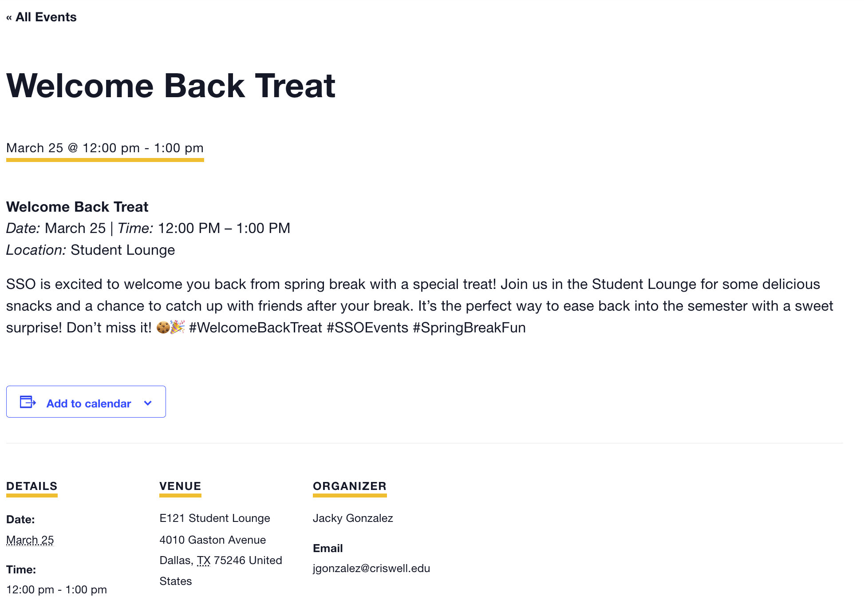The image size is (864, 616).
Task: Click the 4010 Gaston Avenue address
Action: pos(213,540)
